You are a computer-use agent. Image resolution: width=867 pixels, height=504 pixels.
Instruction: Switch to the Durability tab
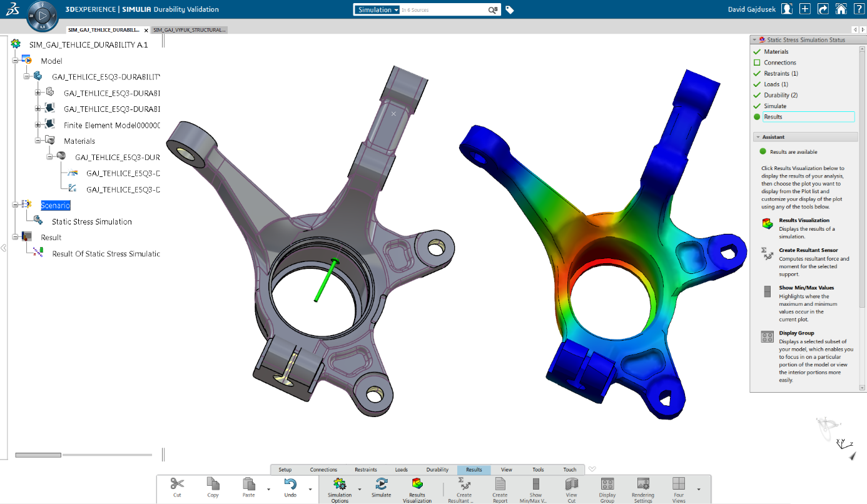(437, 470)
